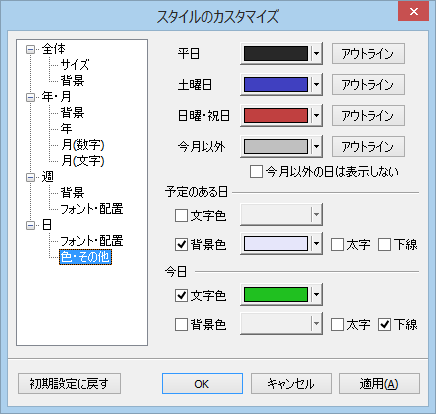Select フォント・配置 under 週
The image size is (436, 414).
pyautogui.click(x=92, y=209)
